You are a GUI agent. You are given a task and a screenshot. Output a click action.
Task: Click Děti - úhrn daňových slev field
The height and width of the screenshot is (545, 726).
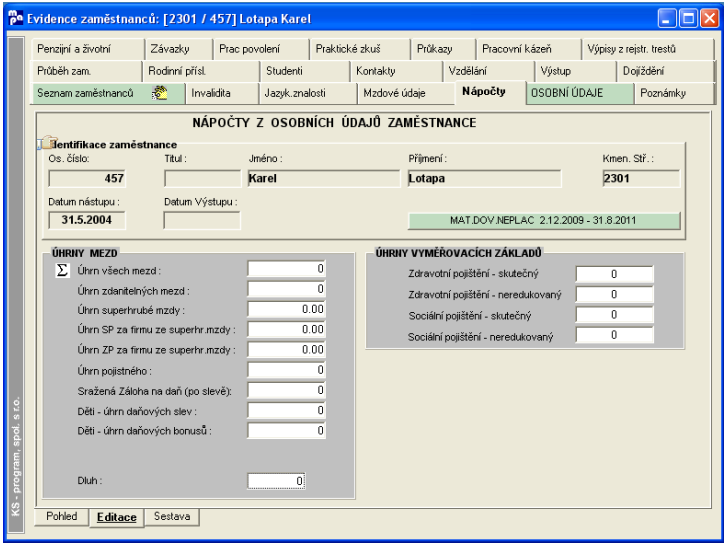click(x=286, y=410)
